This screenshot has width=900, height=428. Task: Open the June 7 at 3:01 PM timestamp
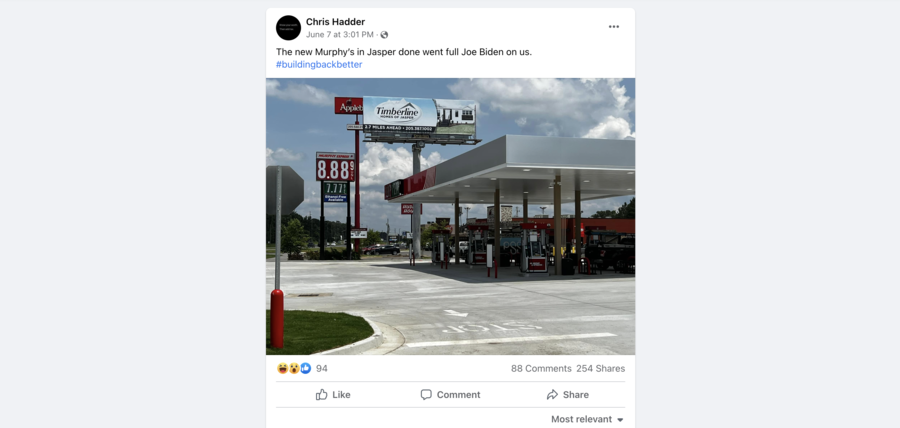coord(340,34)
